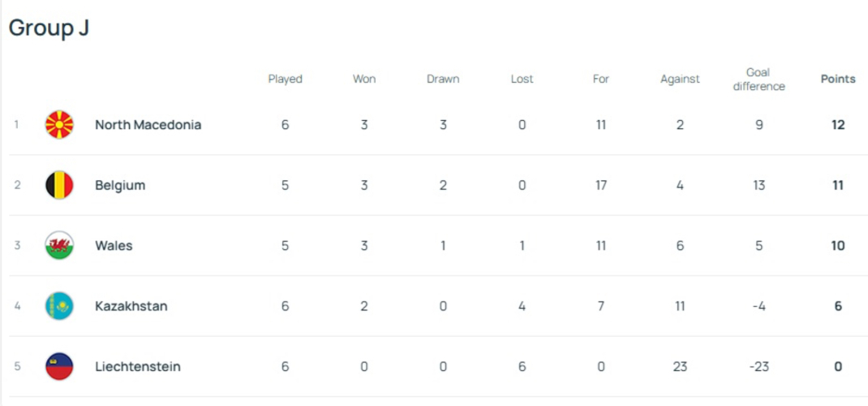The width and height of the screenshot is (868, 406).
Task: Click the Against column header
Action: [680, 79]
